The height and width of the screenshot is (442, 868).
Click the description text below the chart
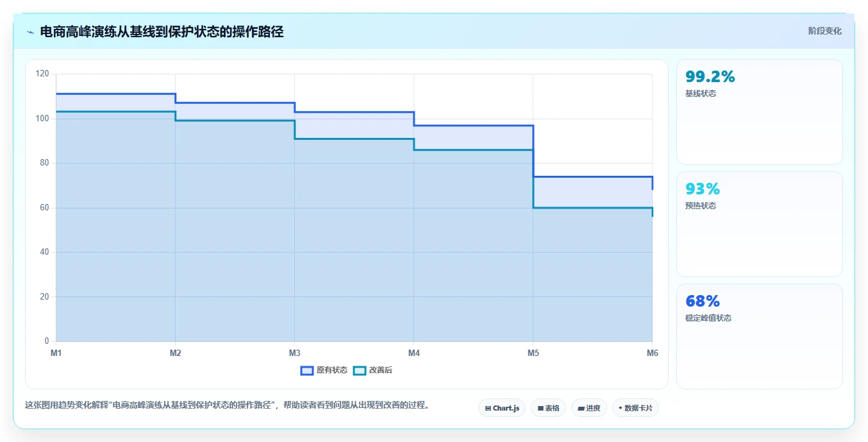pyautogui.click(x=227, y=405)
